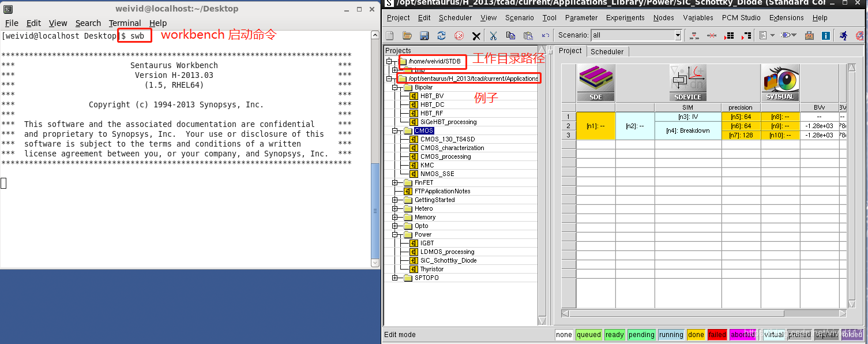Collapse the CMOS folder node
The height and width of the screenshot is (344, 868).
tap(395, 131)
